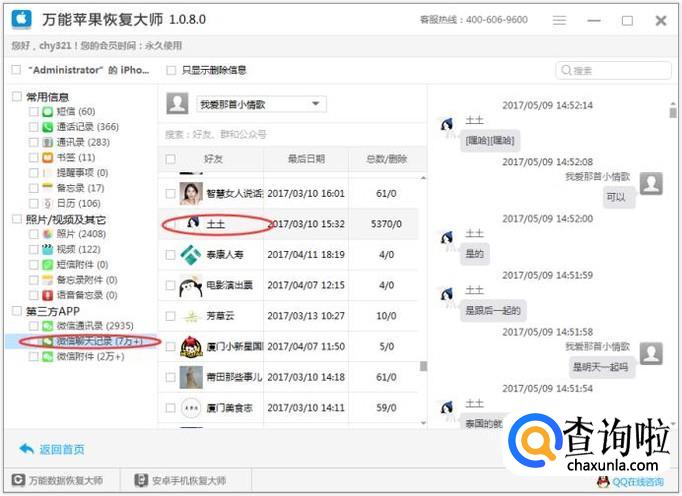This screenshot has height=496, width=682.
Task: Click the 视频 (122) video icon
Action: [x=47, y=249]
